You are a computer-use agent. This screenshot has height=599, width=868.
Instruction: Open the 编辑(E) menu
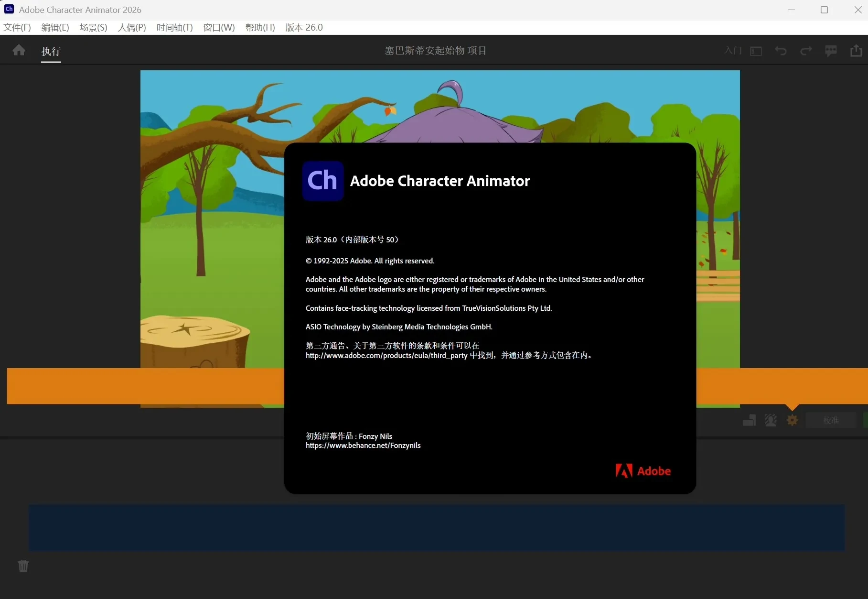(55, 28)
